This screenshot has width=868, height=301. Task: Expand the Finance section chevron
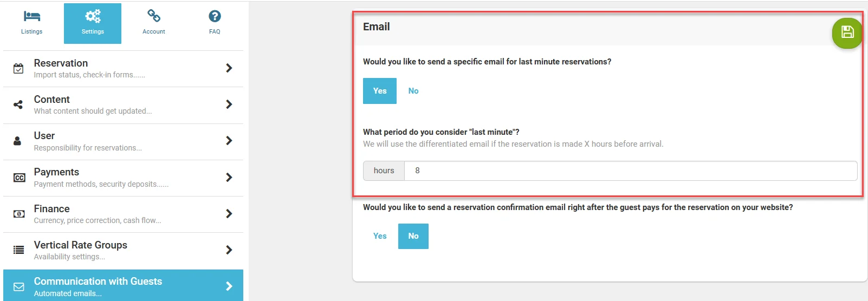229,214
